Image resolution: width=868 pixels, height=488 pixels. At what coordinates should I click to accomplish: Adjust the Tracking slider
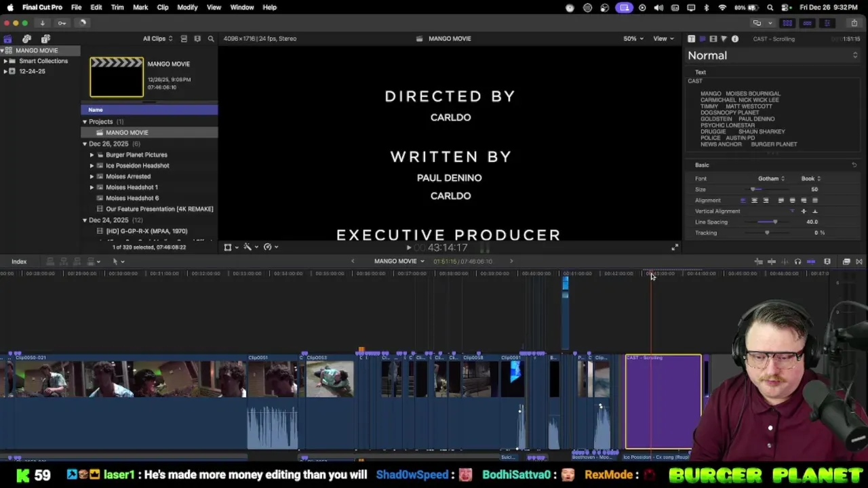point(767,233)
